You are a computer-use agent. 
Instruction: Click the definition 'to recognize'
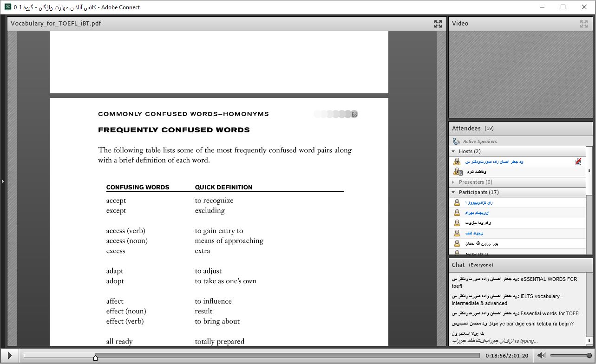pyautogui.click(x=214, y=201)
